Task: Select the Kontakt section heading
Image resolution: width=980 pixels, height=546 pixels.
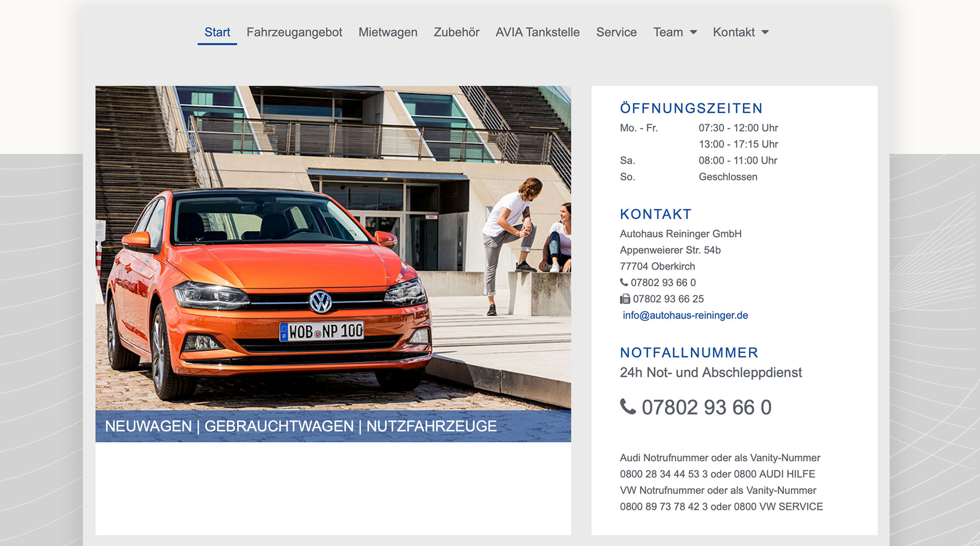Action: tap(656, 214)
